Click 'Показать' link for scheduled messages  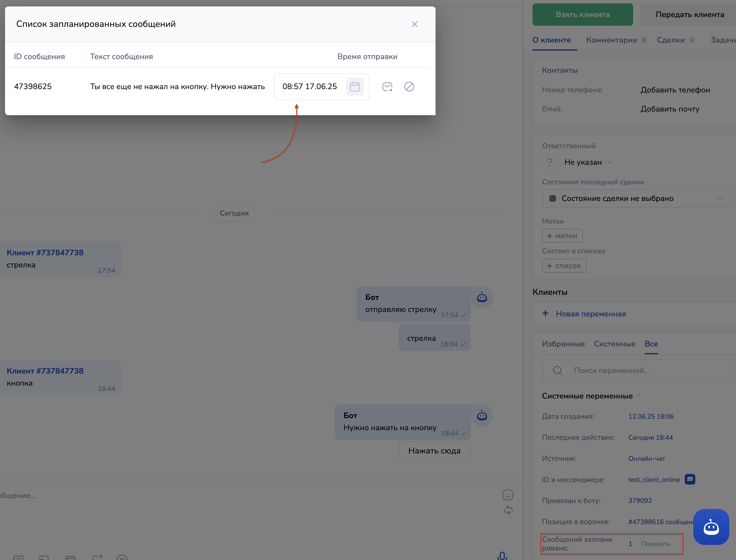coord(655,544)
